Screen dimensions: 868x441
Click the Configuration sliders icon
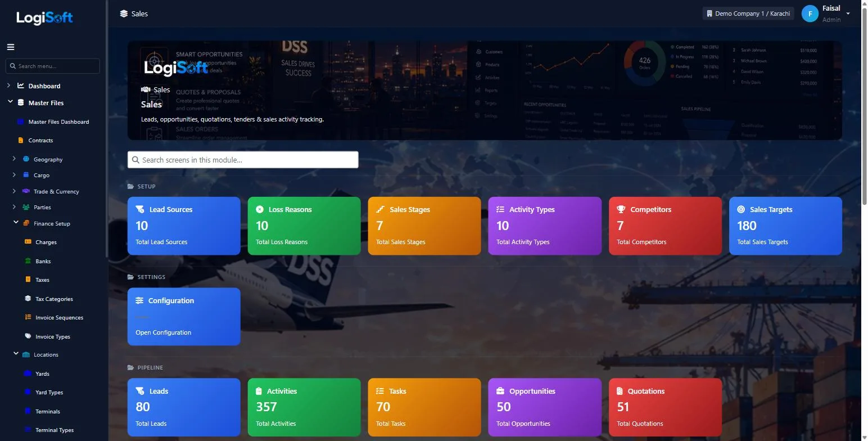[x=139, y=300]
